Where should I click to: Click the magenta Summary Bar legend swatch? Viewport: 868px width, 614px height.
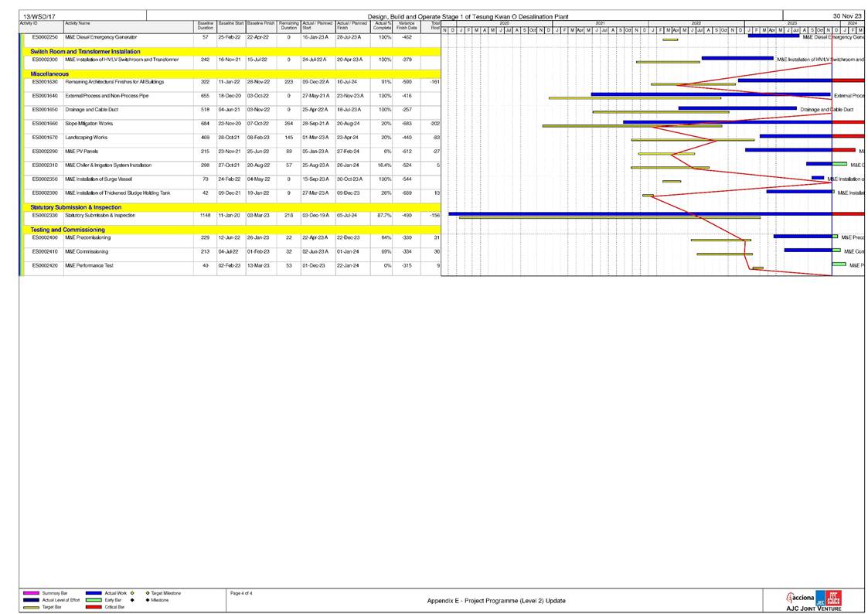pos(31,592)
